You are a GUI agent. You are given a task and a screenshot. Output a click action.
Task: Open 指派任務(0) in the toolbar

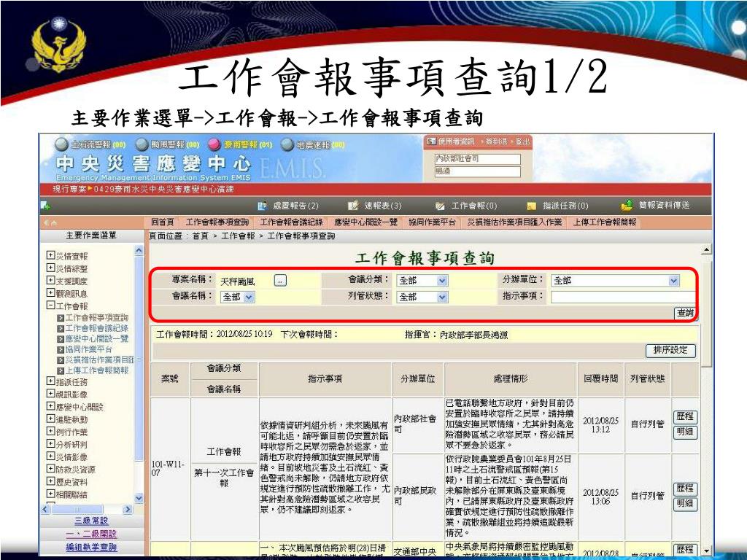pyautogui.click(x=558, y=206)
